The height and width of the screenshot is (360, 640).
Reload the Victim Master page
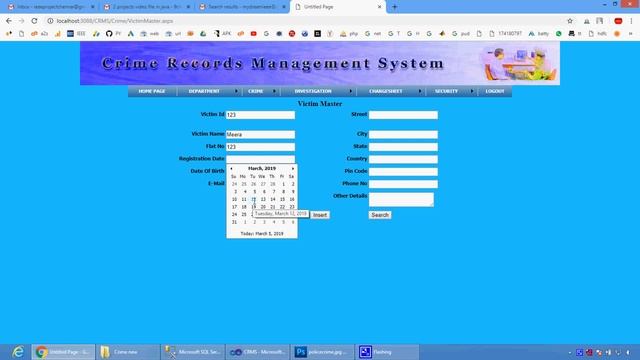click(x=34, y=21)
